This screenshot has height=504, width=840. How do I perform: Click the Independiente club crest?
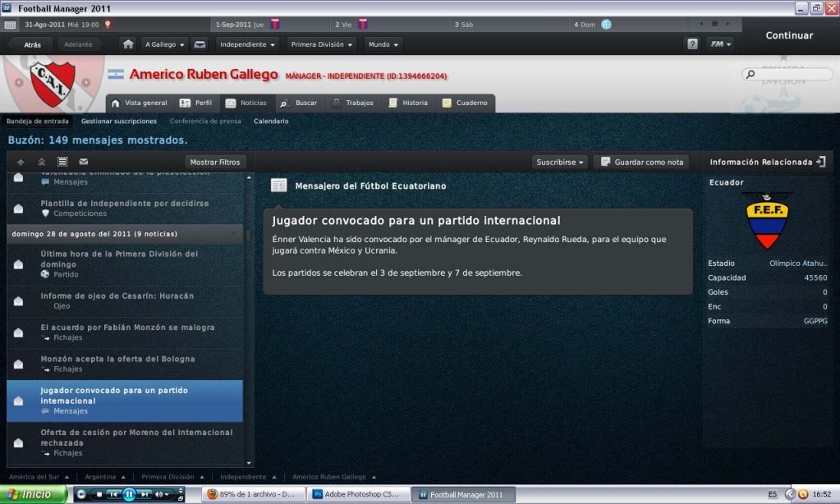point(53,83)
